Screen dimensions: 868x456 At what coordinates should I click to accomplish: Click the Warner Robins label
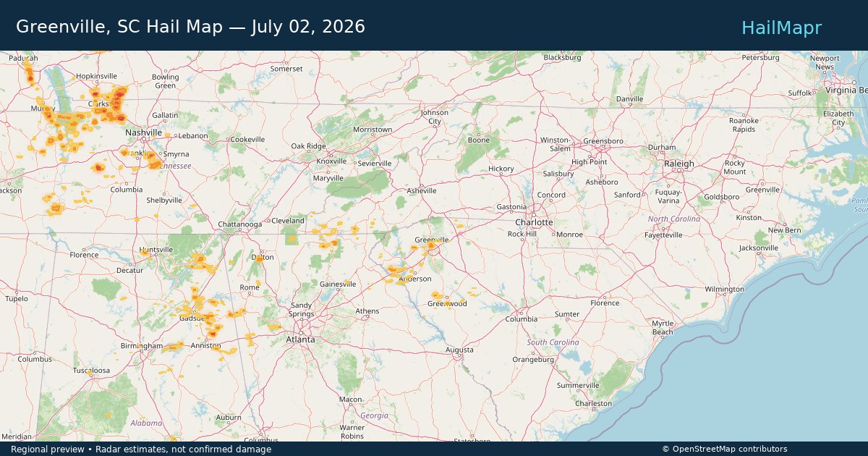[x=352, y=432]
